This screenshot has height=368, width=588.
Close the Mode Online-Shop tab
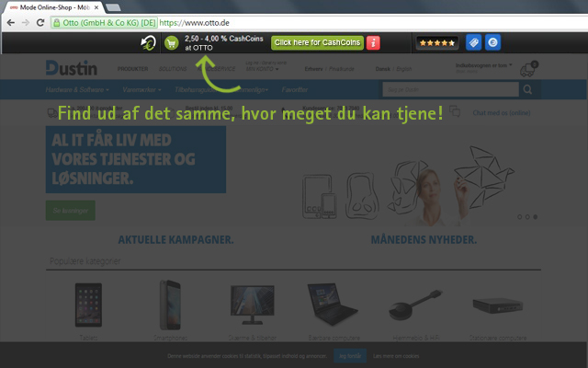(96, 7)
